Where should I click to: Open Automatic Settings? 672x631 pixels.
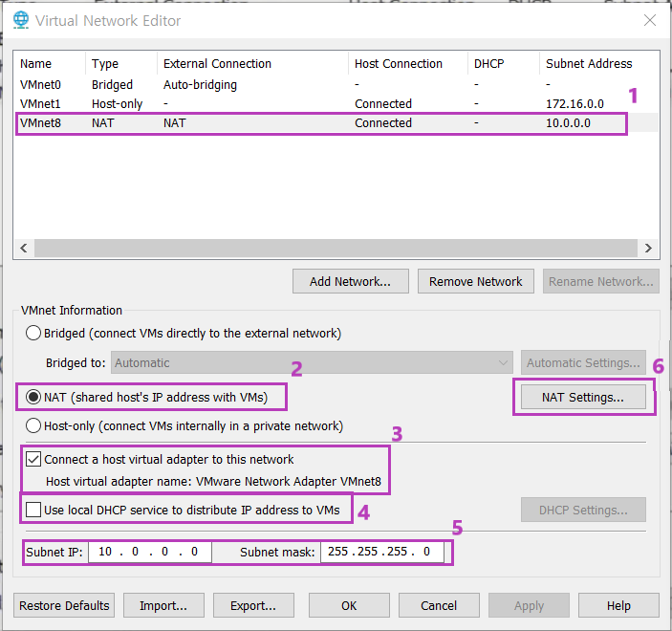pos(583,362)
